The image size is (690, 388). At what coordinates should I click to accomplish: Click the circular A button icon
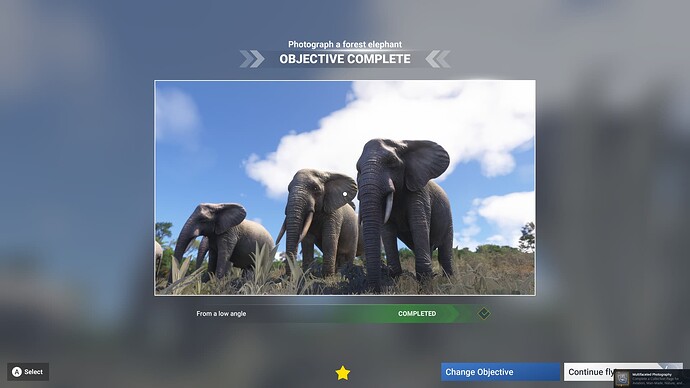tap(17, 372)
